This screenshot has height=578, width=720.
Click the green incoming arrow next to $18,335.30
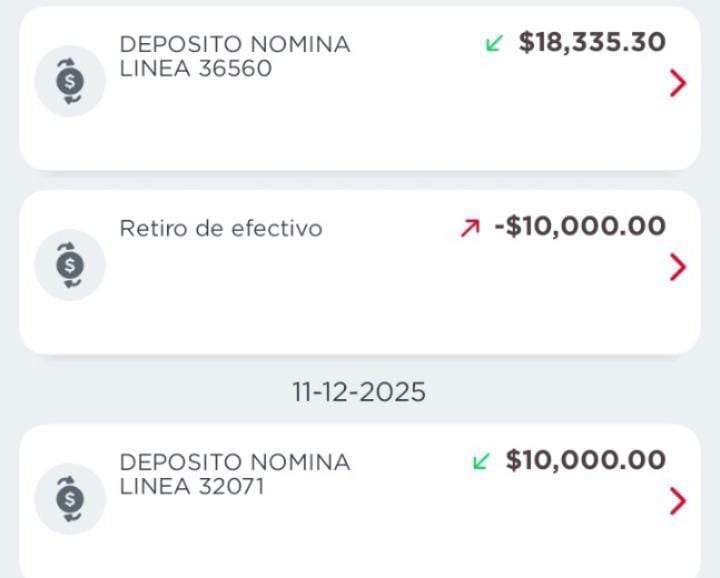click(x=493, y=43)
